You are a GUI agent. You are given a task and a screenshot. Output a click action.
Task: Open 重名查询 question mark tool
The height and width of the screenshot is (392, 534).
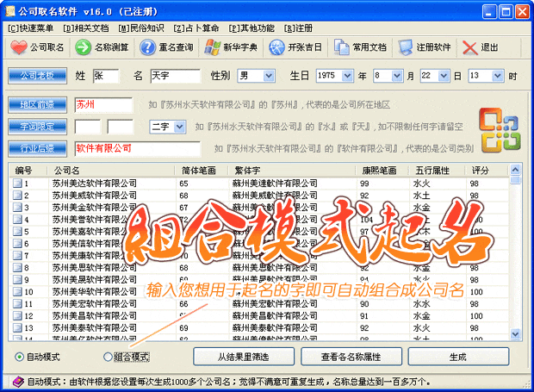pos(148,47)
